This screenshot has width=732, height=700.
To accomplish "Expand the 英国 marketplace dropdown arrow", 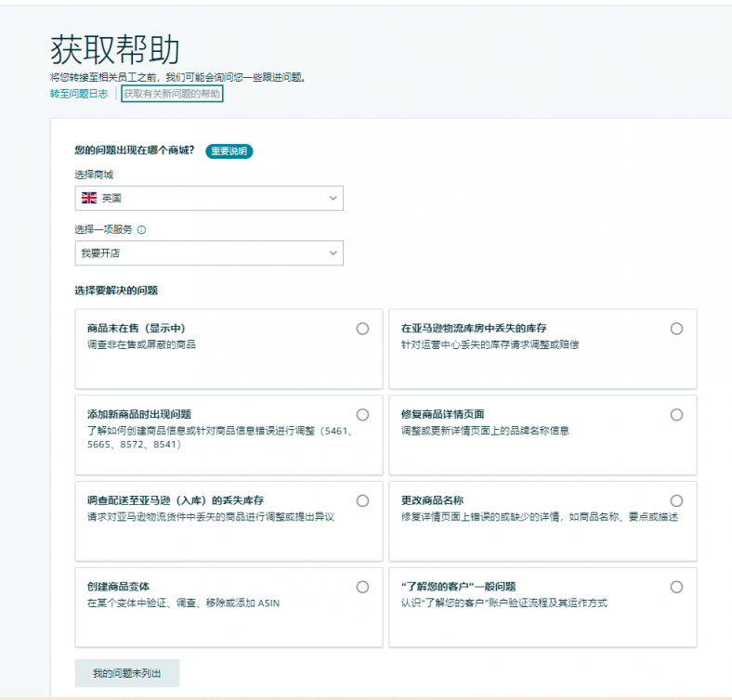I will [x=333, y=198].
